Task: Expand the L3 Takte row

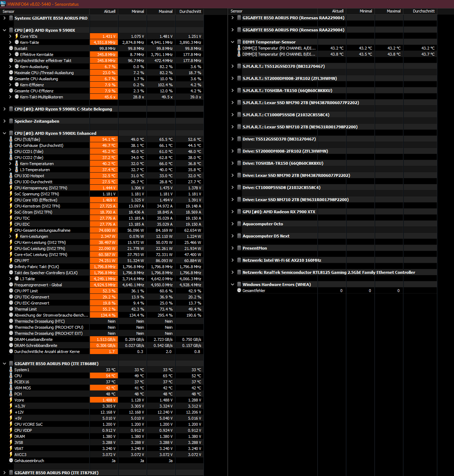Action: [10, 279]
